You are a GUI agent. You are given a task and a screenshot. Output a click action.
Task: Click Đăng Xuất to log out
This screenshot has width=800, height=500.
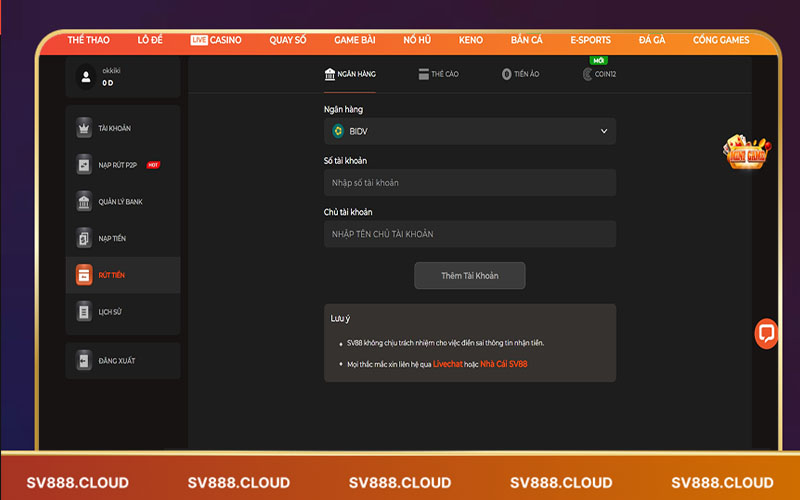tap(123, 361)
